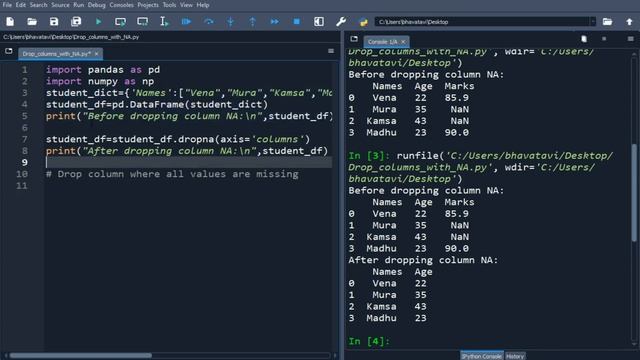Clear console using the remove-variables icon
The width and height of the screenshot is (640, 360).
click(x=584, y=39)
